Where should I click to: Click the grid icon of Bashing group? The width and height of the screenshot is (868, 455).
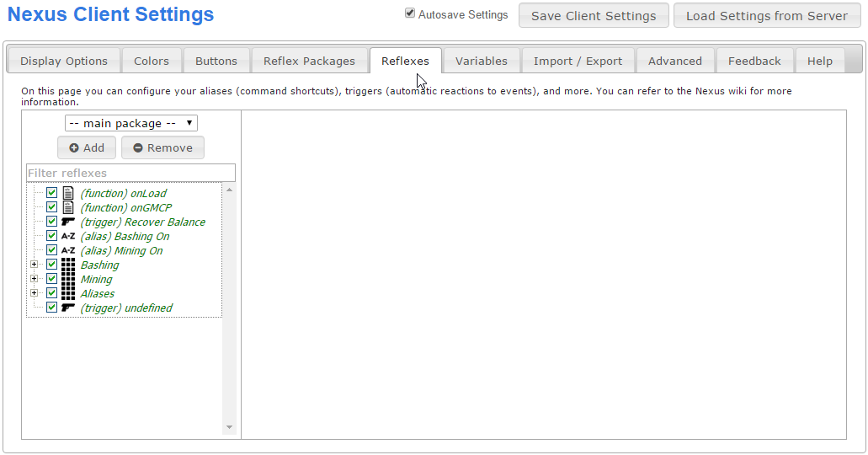click(68, 265)
